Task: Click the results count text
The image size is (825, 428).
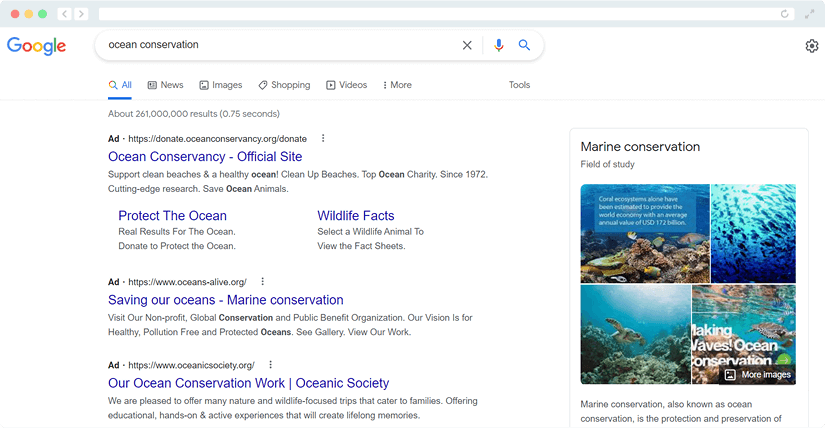Action: (194, 114)
